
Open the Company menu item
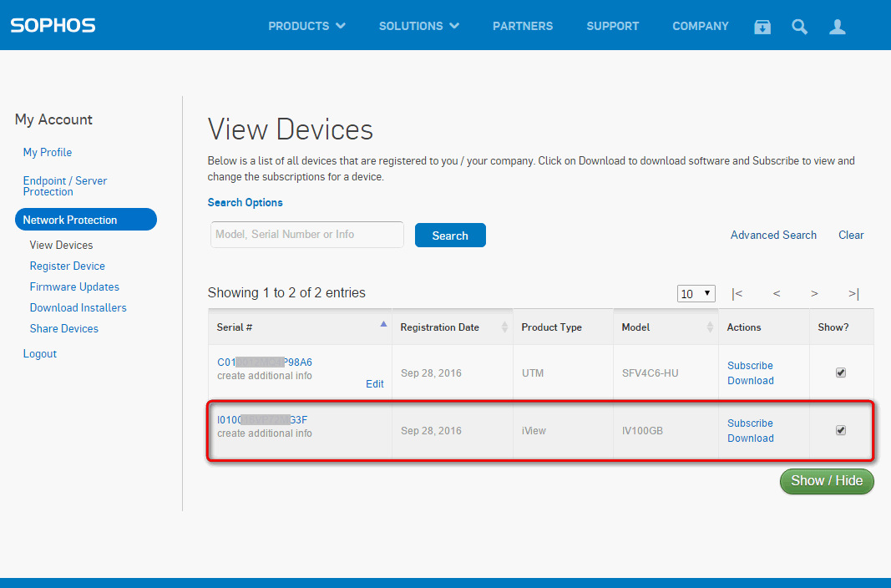click(701, 26)
